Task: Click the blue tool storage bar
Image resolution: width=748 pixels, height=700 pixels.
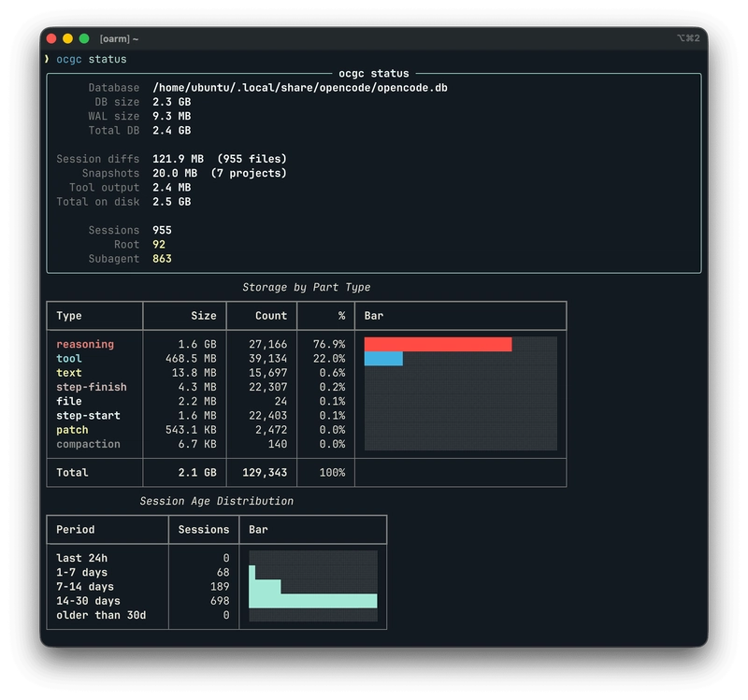Action: point(383,358)
